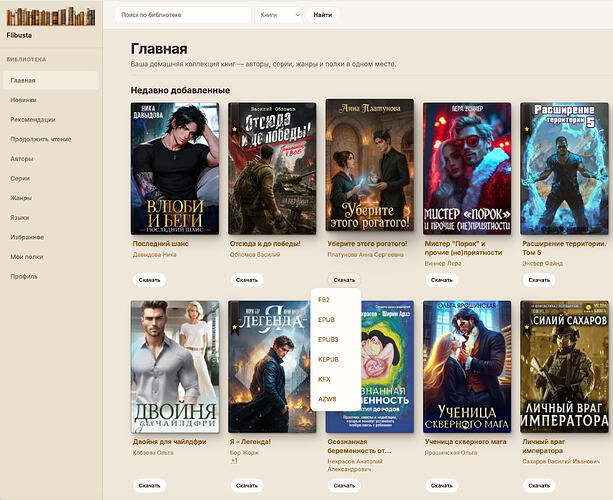Open Расширение территории 5 cover
613x500 pixels.
[565, 168]
